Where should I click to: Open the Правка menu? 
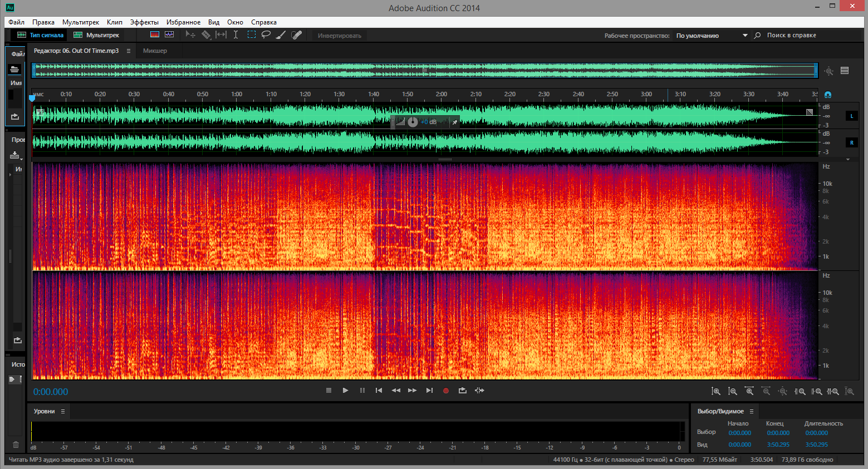pos(43,22)
